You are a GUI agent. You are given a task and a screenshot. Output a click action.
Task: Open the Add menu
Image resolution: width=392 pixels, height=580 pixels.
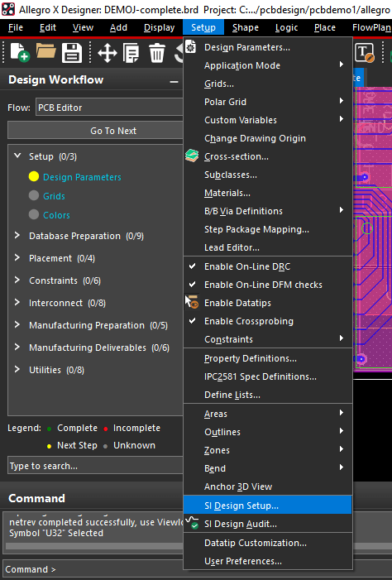118,28
